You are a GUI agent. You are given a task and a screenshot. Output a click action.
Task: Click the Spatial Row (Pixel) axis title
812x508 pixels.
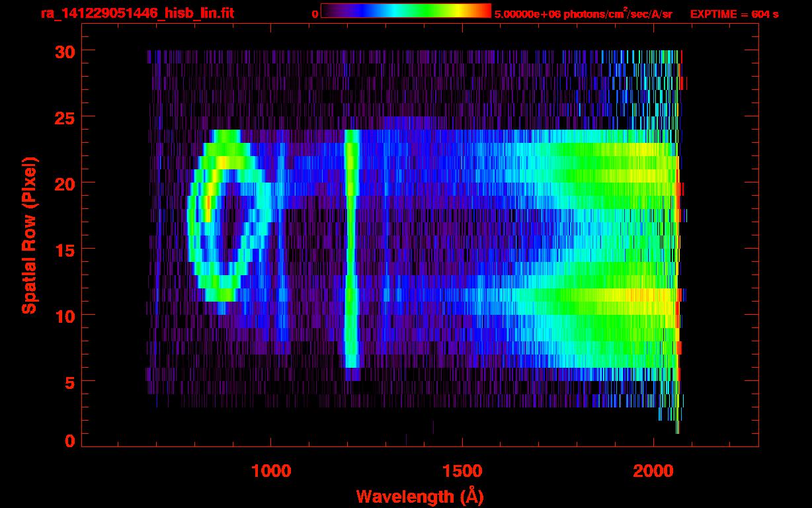click(x=29, y=235)
